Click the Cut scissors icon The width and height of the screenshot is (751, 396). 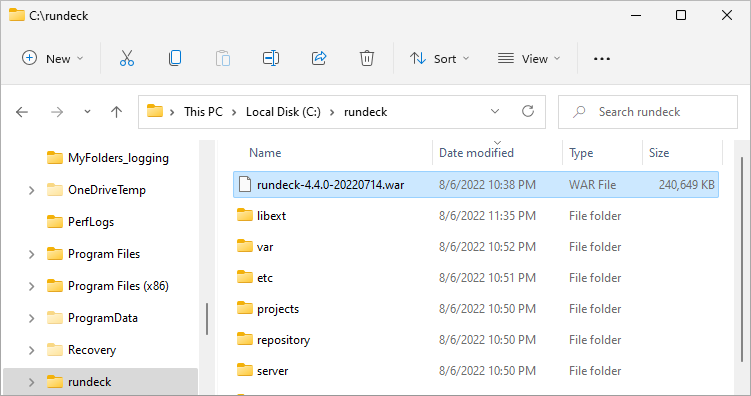(x=127, y=58)
